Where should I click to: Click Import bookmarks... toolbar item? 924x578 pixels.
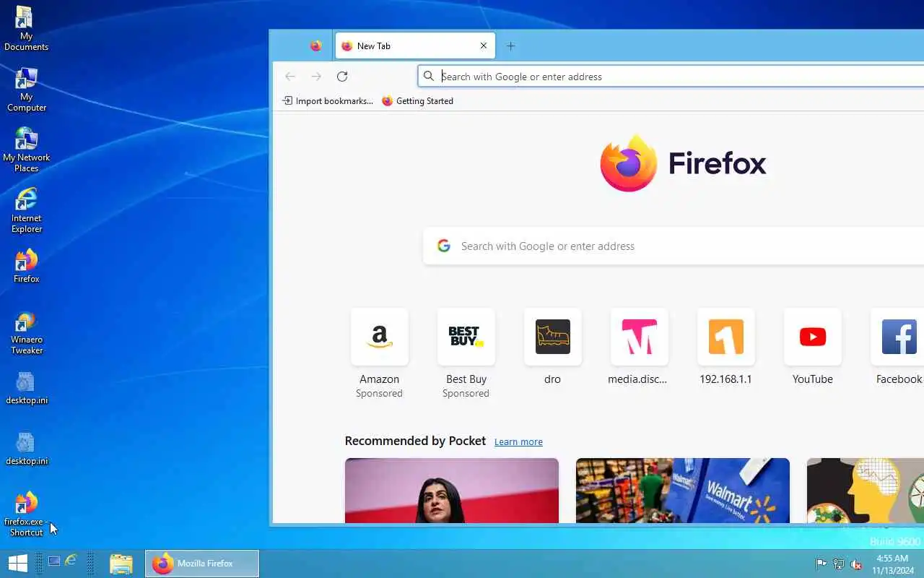tap(328, 101)
